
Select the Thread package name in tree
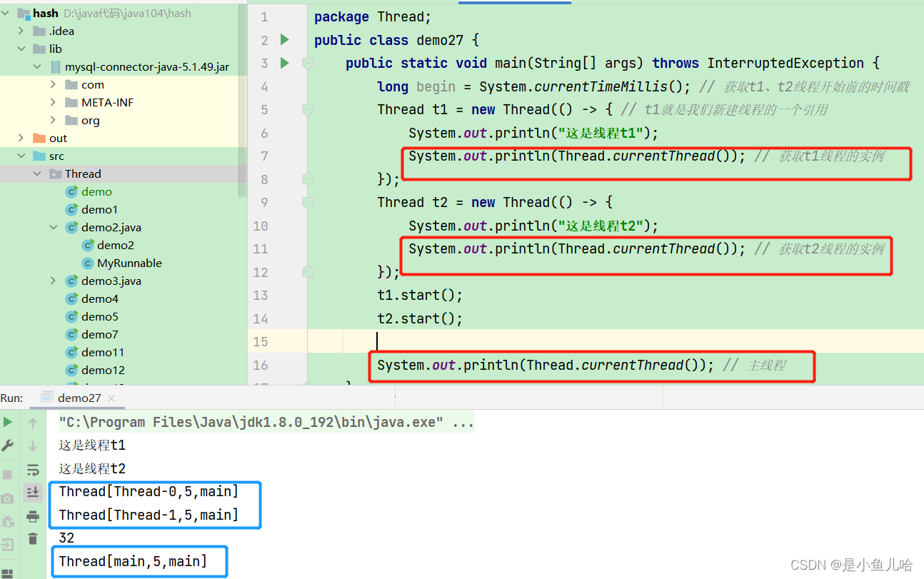pos(83,173)
